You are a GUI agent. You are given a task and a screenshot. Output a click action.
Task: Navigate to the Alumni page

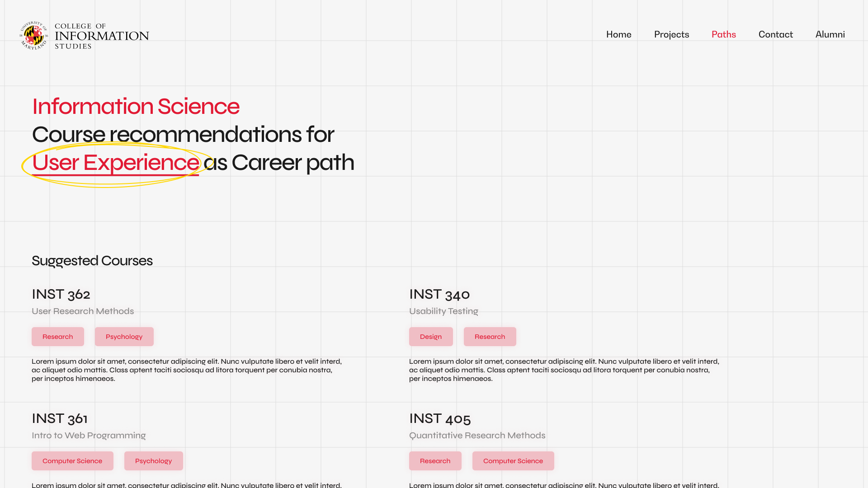pyautogui.click(x=830, y=34)
